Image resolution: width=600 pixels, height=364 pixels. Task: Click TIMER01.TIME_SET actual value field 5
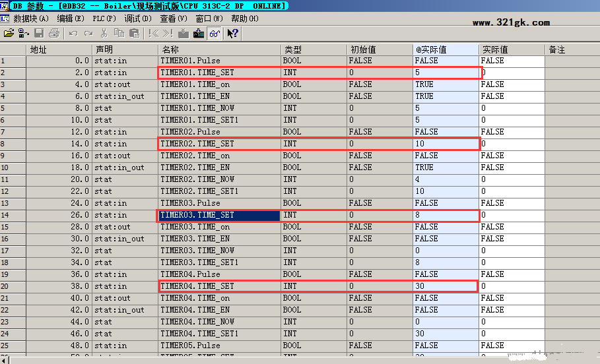(x=445, y=73)
